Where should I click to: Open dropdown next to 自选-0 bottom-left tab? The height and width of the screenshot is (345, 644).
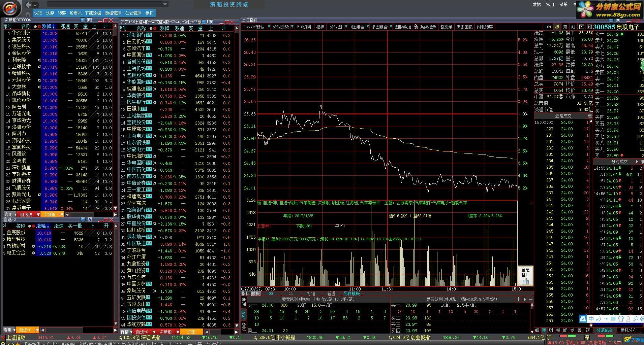click(37, 330)
